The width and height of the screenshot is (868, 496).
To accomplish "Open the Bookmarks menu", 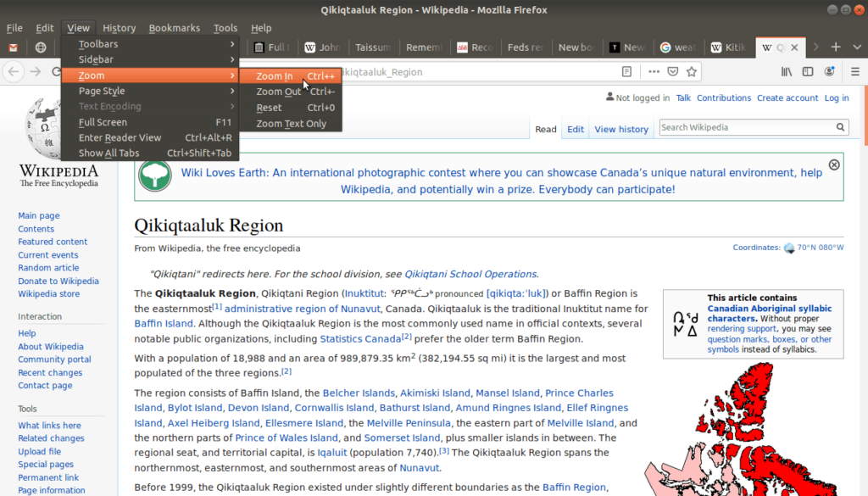I will (x=175, y=28).
